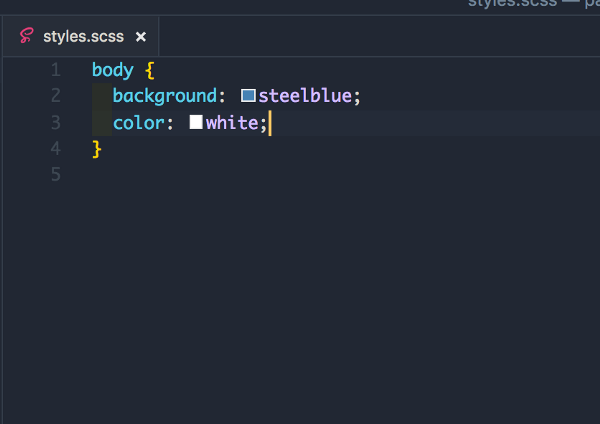
Task: Click the background property name
Action: (164, 96)
